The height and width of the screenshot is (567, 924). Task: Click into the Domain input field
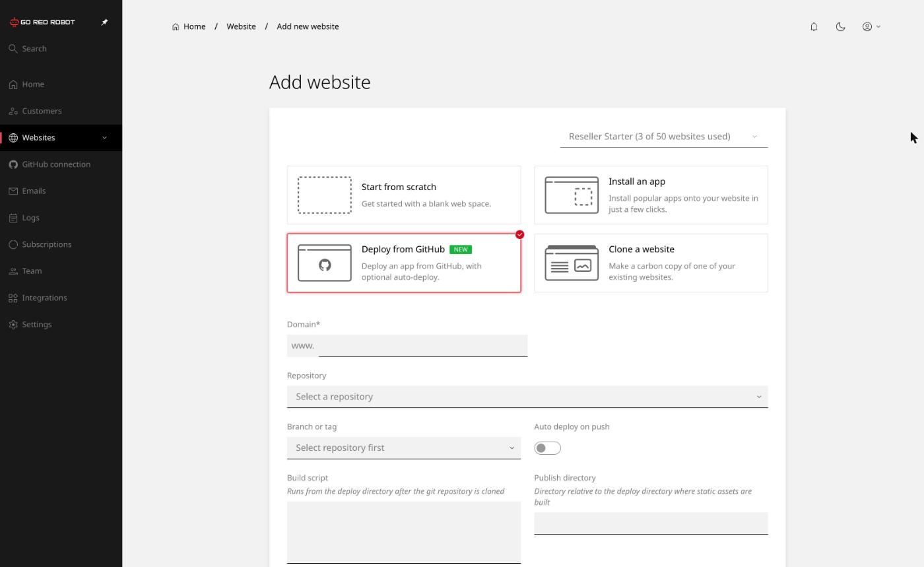[423, 346]
